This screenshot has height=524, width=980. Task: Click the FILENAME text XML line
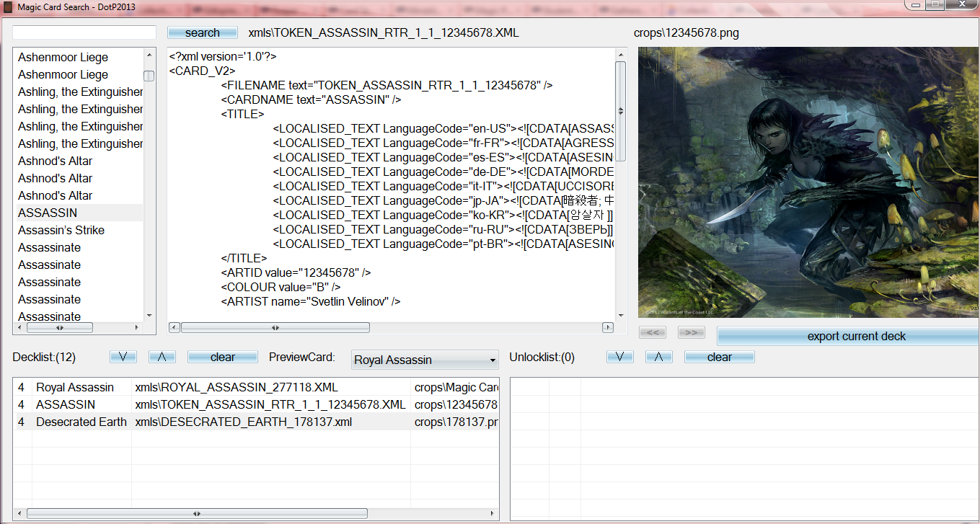(x=387, y=85)
